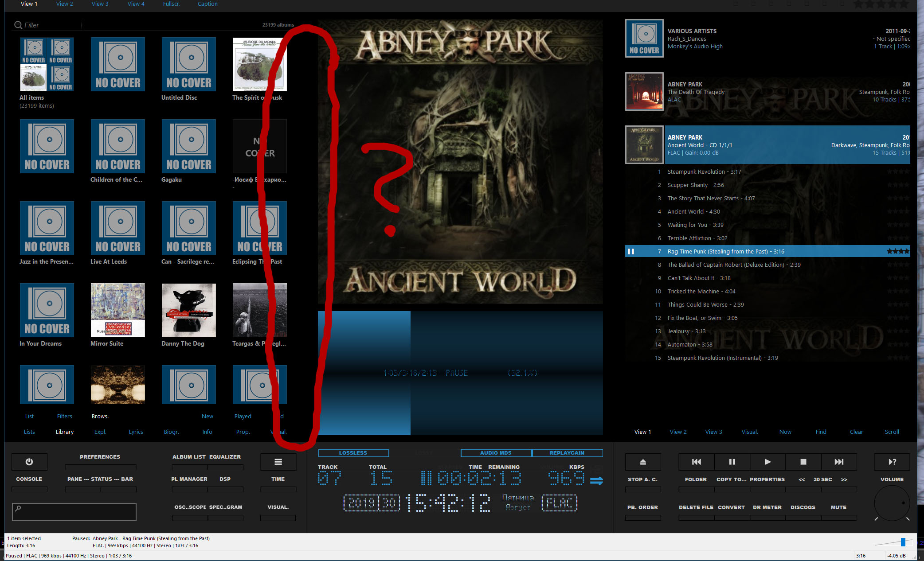Set star rating on Rag Time Punk row
This screenshot has height=561, width=924.
(x=898, y=251)
